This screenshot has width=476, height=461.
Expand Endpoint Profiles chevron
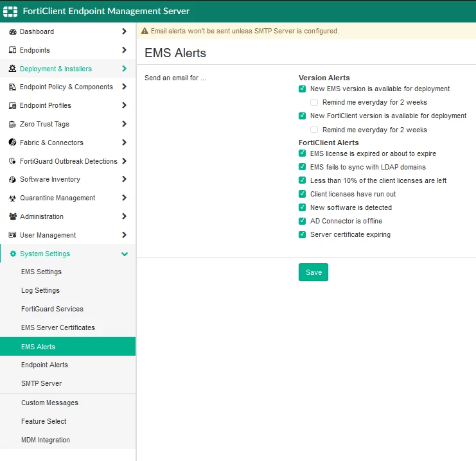coord(124,105)
